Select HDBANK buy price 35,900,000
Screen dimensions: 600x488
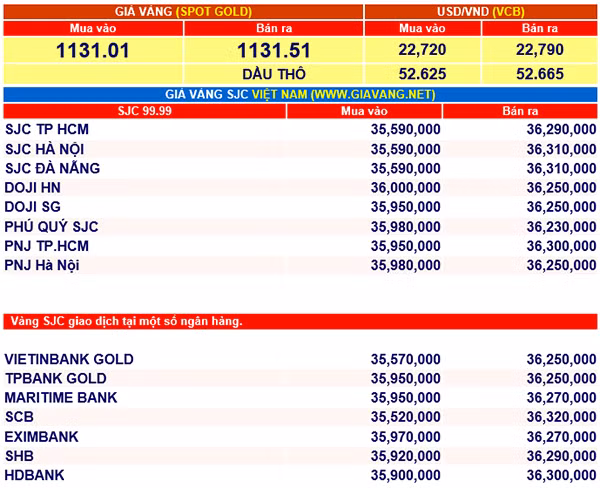pyautogui.click(x=406, y=475)
